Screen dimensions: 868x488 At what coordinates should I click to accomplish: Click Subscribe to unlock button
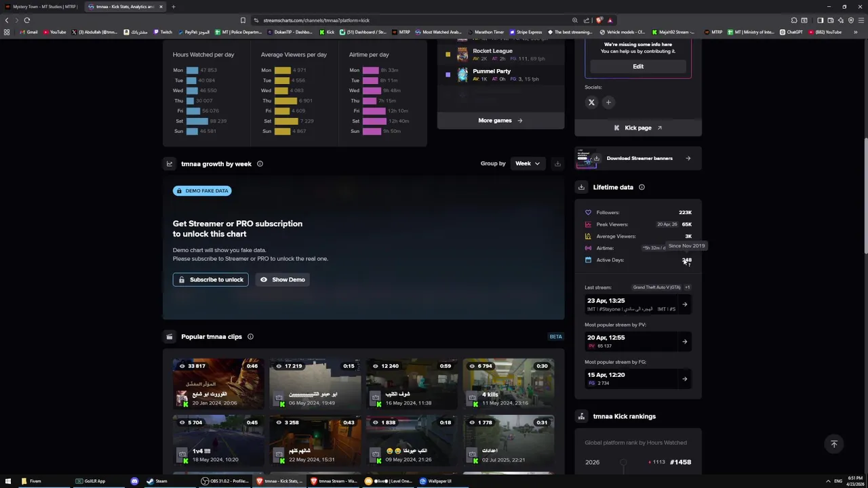click(210, 279)
